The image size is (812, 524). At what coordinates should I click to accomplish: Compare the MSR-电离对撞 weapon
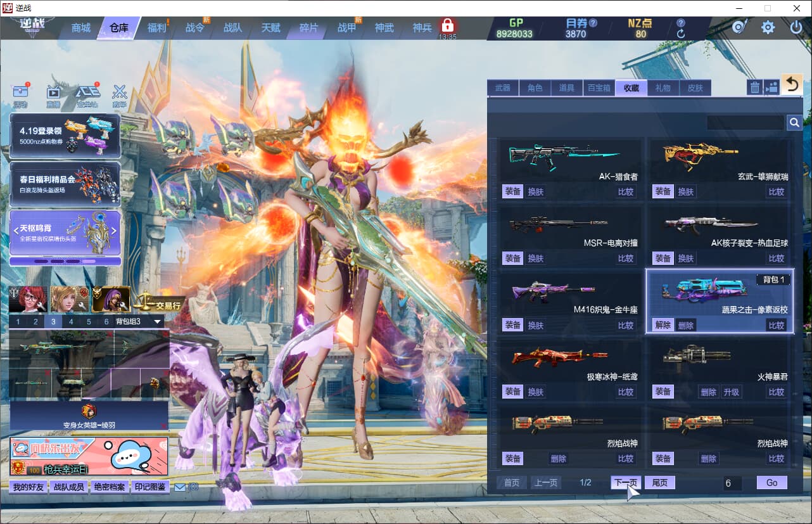click(626, 259)
